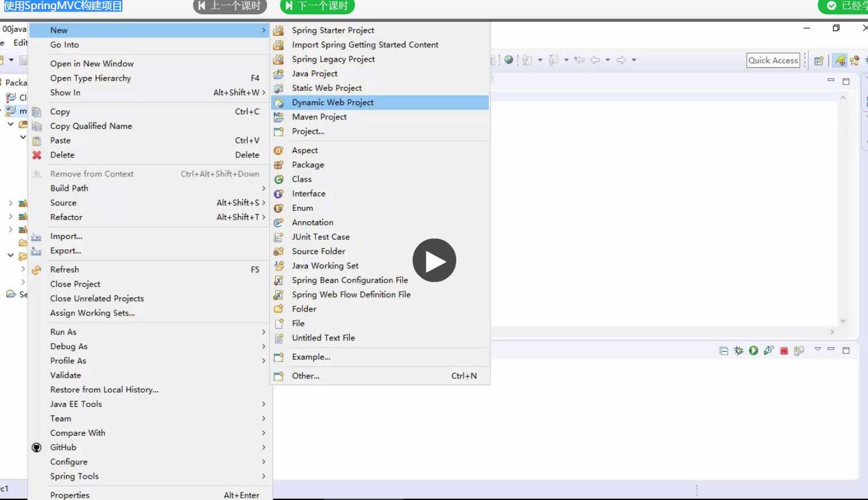
Task: Expand the Build Path submenu arrow
Action: pyautogui.click(x=264, y=189)
